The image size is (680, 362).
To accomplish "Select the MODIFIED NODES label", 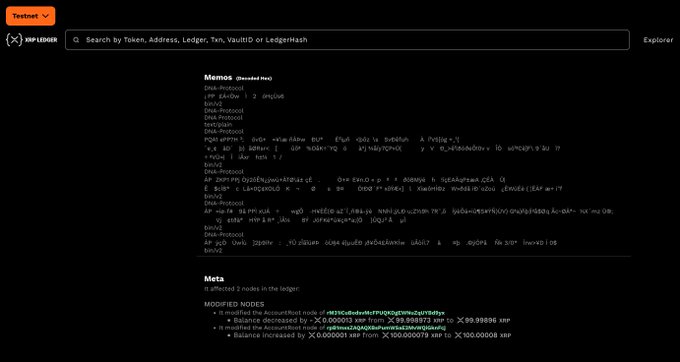I will (234, 304).
